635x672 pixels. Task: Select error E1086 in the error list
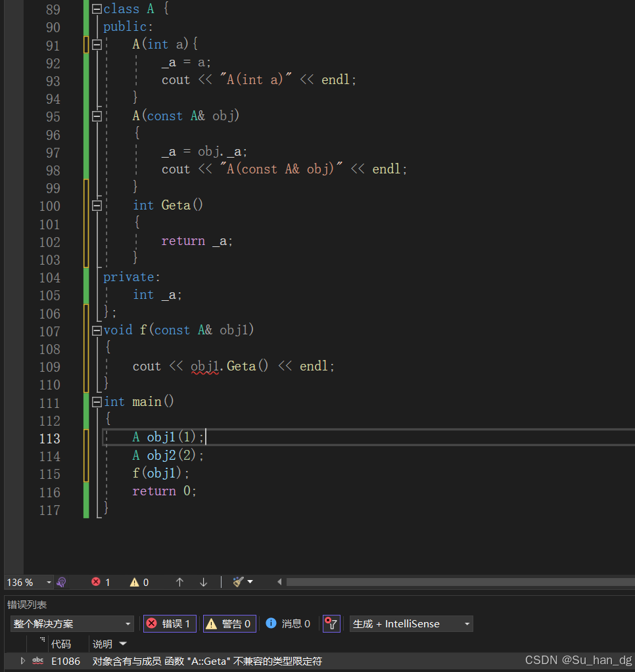(197, 661)
